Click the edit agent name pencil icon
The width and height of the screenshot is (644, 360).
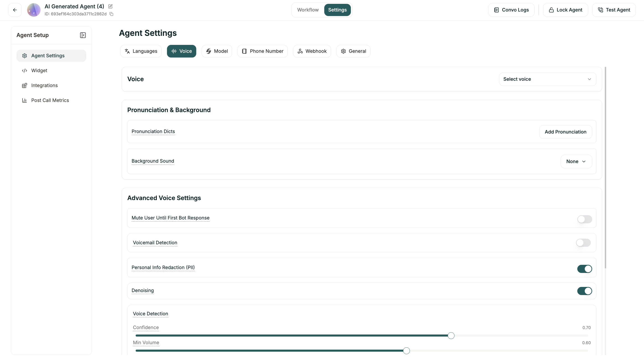point(110,7)
